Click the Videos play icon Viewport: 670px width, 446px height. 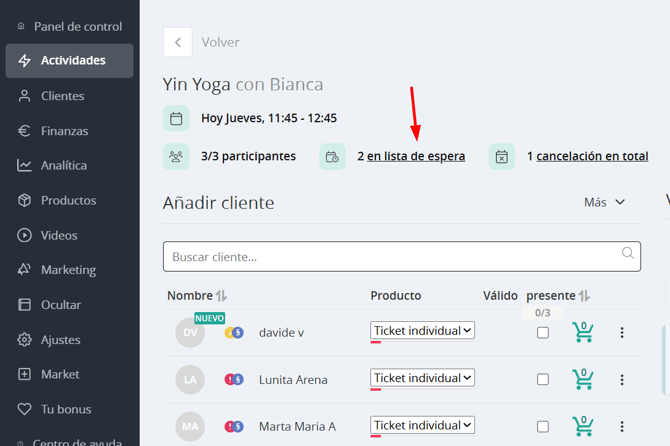click(24, 235)
